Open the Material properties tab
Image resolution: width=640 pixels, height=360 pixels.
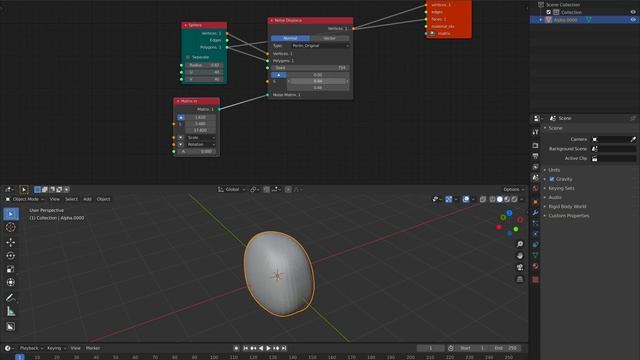point(535,266)
